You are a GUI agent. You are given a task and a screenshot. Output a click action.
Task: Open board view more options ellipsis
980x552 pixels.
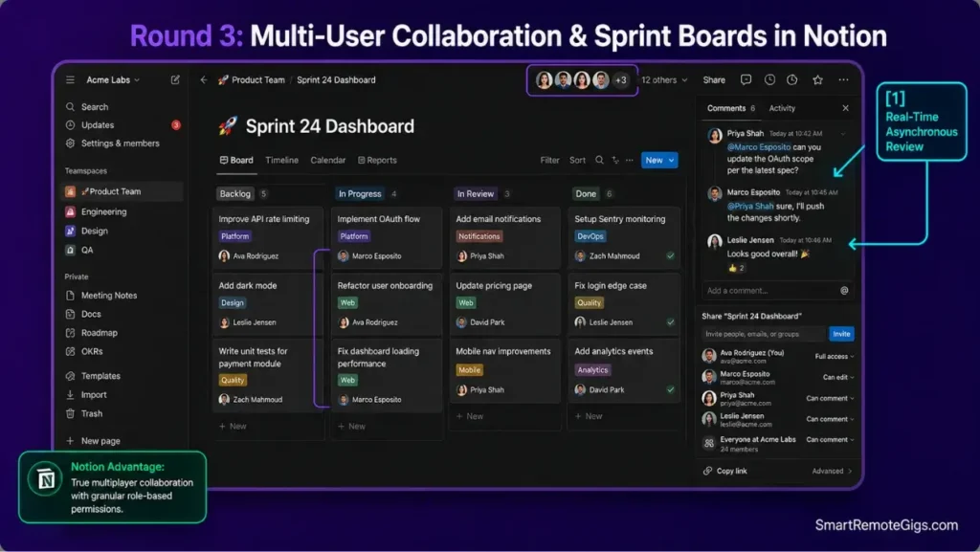coord(630,161)
